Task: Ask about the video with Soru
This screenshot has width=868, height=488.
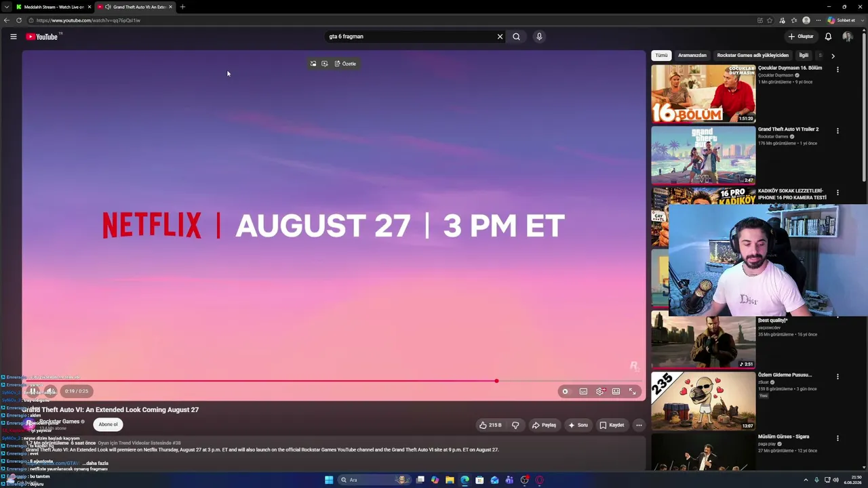Action: pos(578,425)
